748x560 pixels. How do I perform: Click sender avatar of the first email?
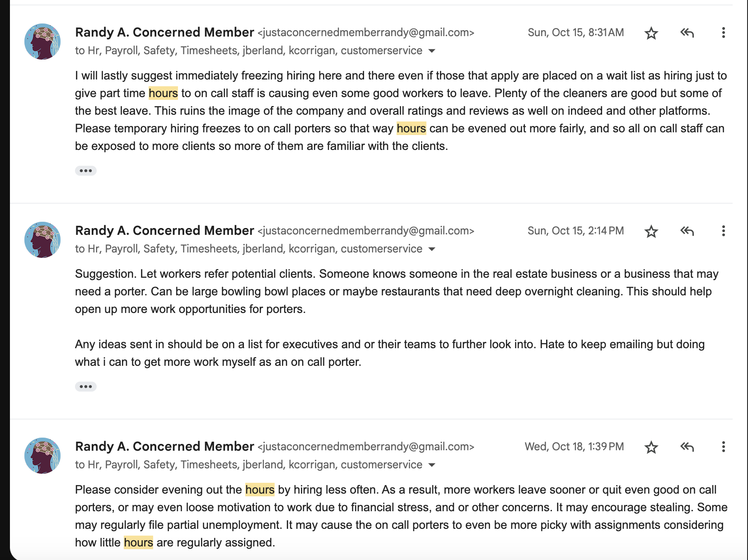(42, 42)
